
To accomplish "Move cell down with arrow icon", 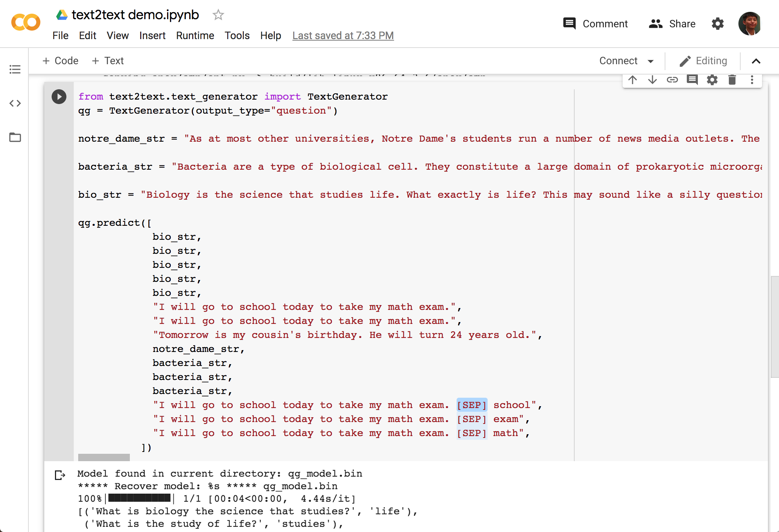I will point(652,80).
